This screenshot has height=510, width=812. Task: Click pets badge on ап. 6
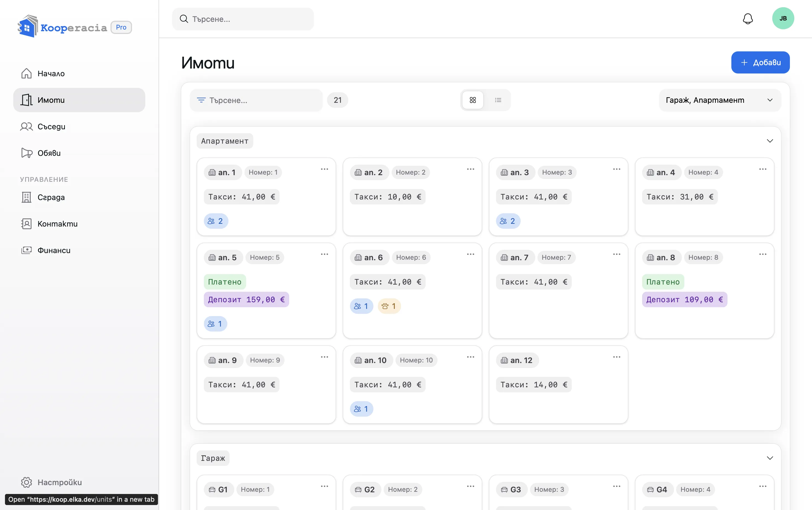(389, 306)
